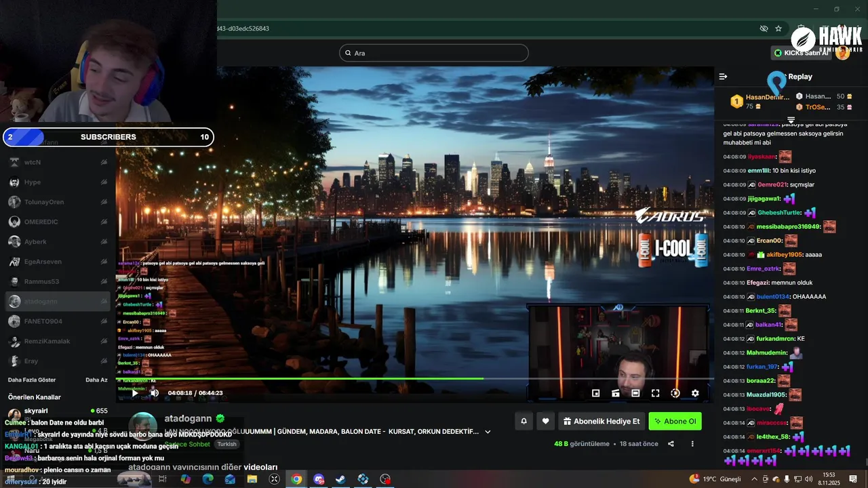Open Hype channel in sidebar
This screenshot has height=488, width=868.
point(58,182)
